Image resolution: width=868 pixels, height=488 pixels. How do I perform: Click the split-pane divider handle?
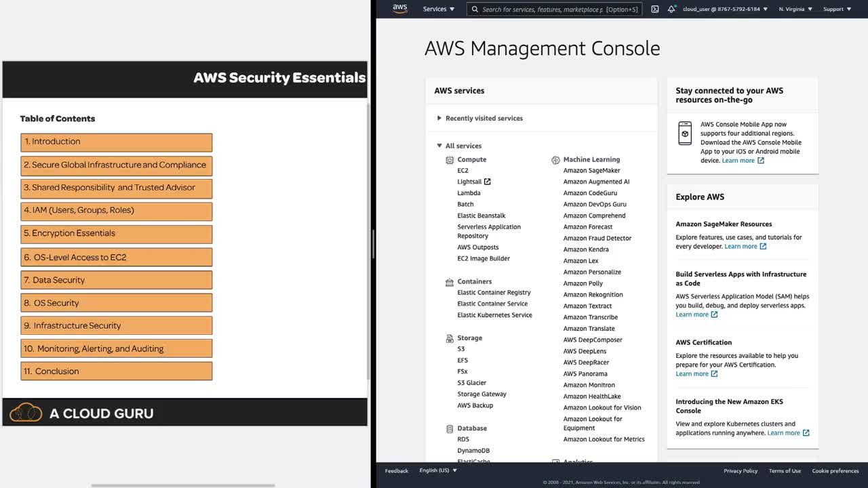click(x=372, y=244)
